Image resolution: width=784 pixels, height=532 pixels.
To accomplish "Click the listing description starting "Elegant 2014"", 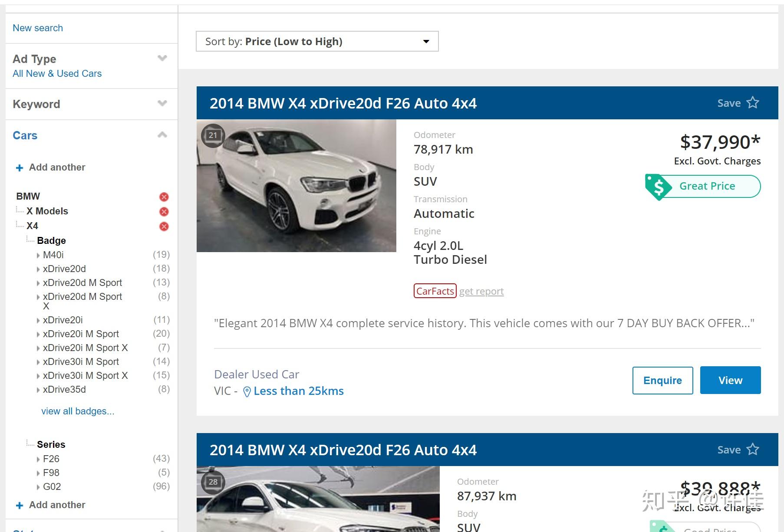I will [484, 323].
